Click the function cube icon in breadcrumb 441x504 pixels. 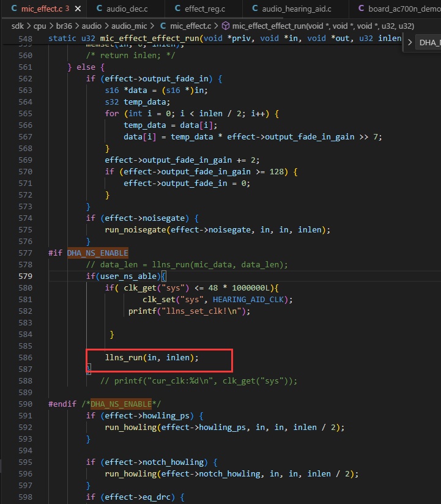click(x=226, y=26)
